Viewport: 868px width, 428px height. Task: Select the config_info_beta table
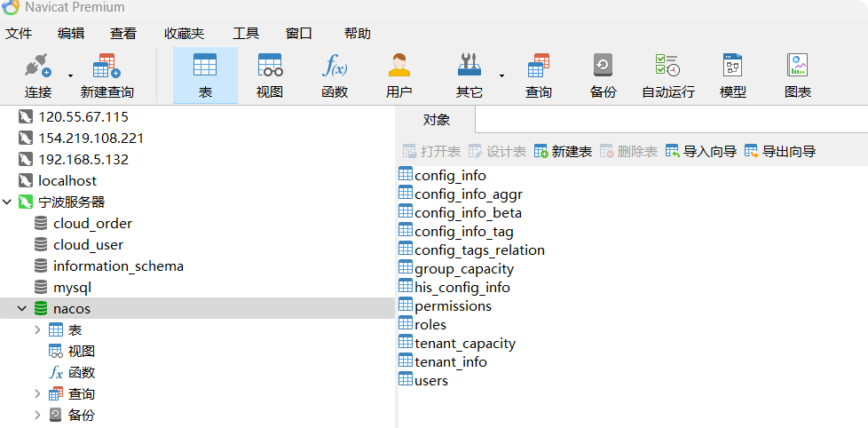click(x=468, y=212)
